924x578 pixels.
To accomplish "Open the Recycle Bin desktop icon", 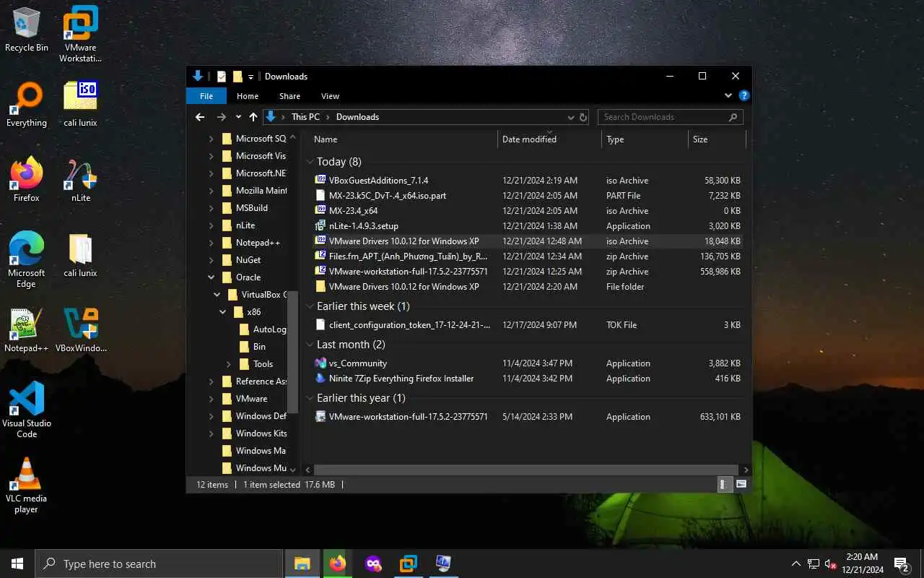I will coord(27,29).
